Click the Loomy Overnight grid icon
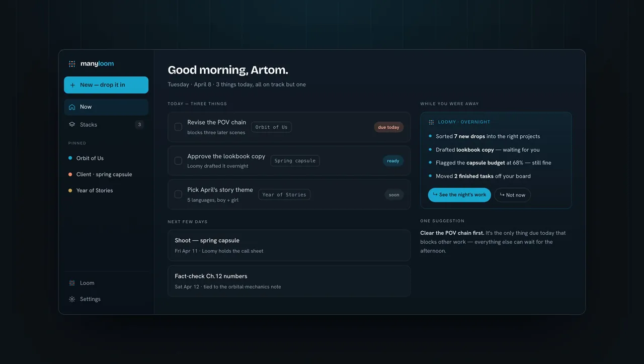 tap(431, 122)
